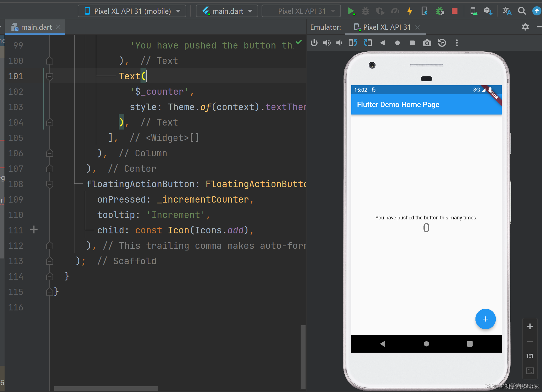Click the translation icon in toolbar

[x=507, y=11]
